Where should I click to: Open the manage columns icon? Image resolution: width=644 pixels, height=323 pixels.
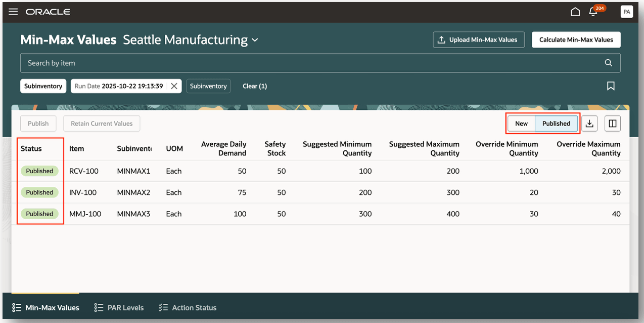coord(612,123)
